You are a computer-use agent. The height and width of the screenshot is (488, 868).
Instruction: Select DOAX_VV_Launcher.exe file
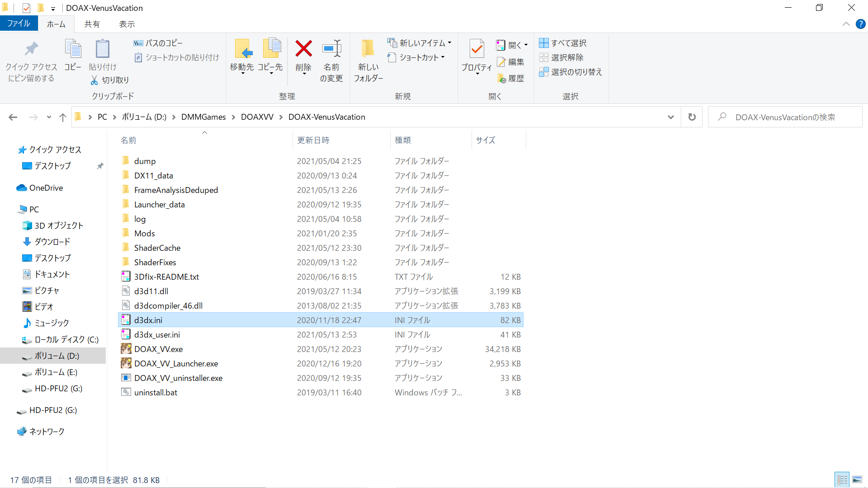(x=321, y=364)
